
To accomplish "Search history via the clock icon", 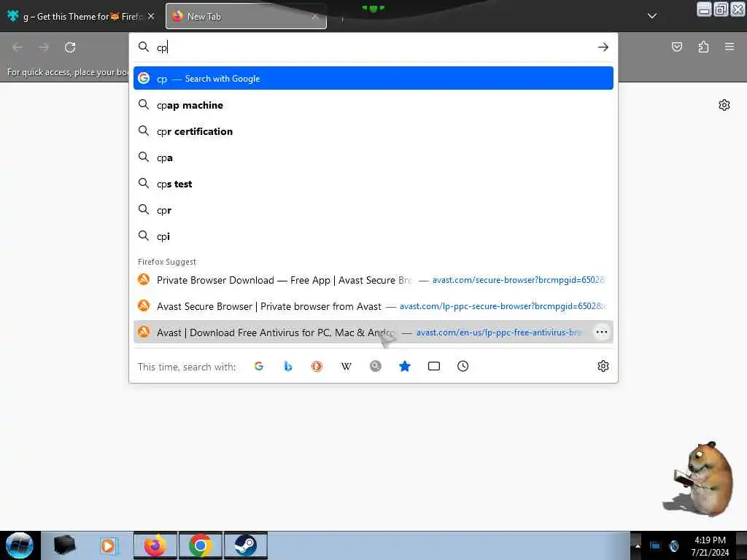I will (x=462, y=366).
